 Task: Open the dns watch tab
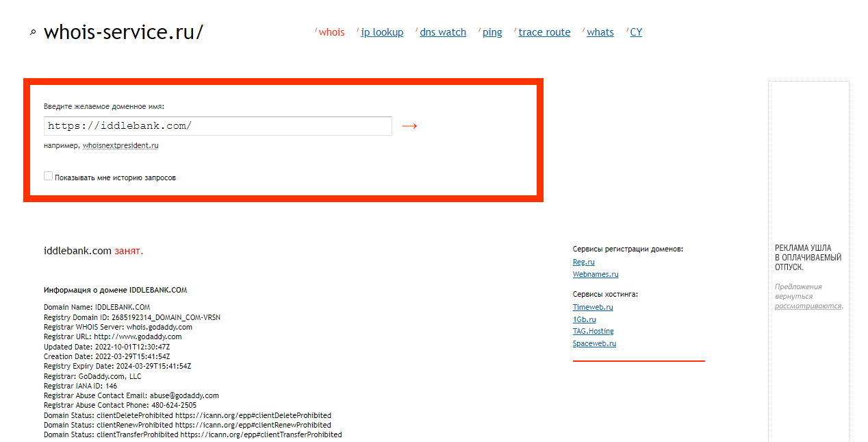[442, 32]
